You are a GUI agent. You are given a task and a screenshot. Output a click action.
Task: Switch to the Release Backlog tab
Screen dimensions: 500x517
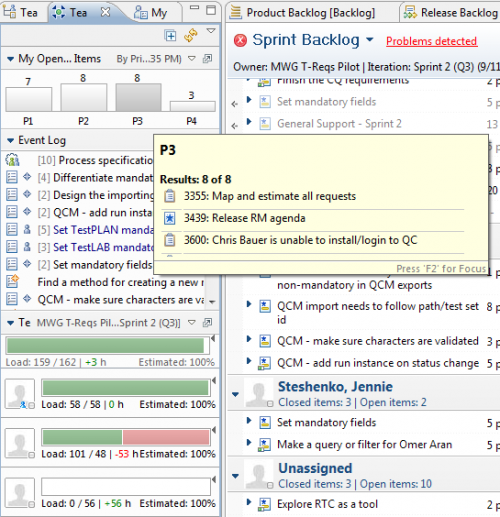[x=450, y=13]
